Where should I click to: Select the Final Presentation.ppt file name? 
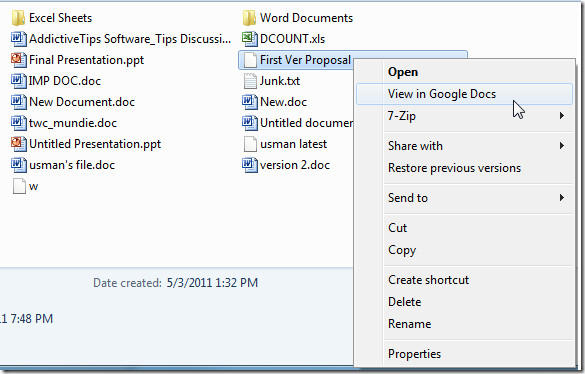click(87, 60)
